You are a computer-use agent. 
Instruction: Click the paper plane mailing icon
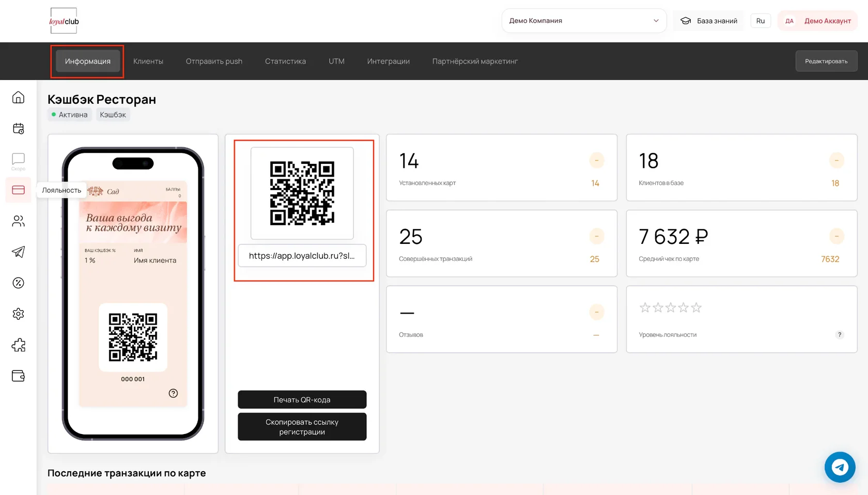tap(18, 252)
